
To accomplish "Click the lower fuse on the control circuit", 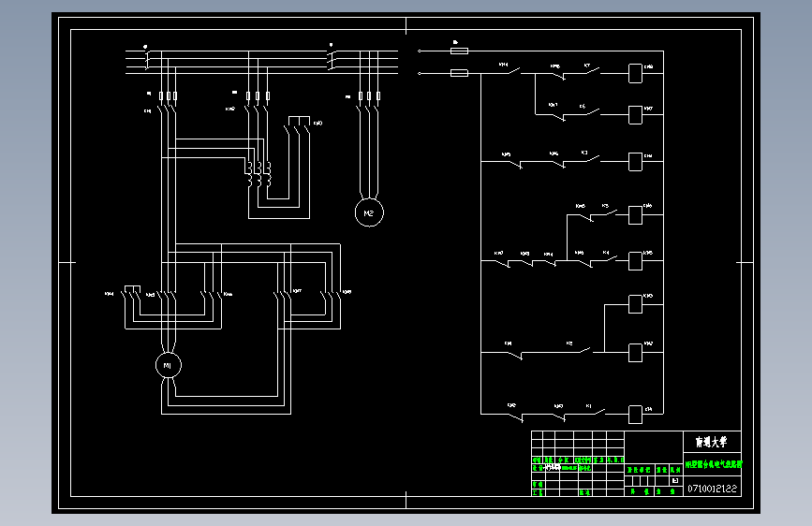I will [x=459, y=73].
